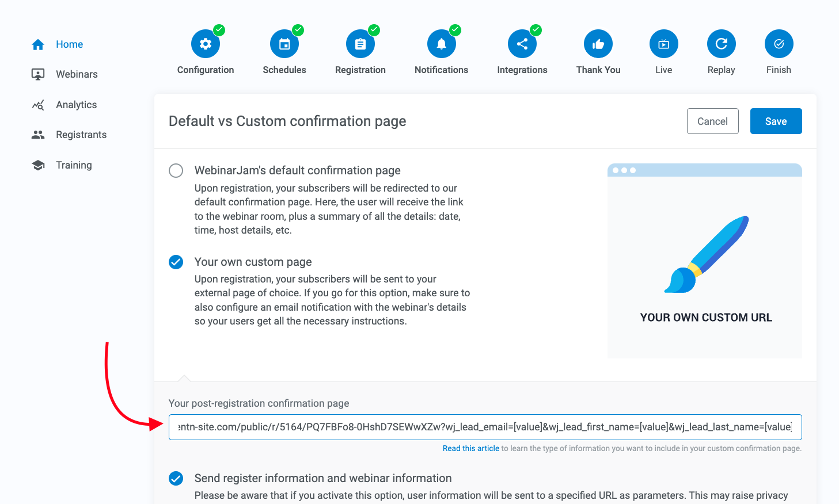Viewport: 839px width, 504px height.
Task: Open the Integrations share step icon
Action: coord(522,44)
